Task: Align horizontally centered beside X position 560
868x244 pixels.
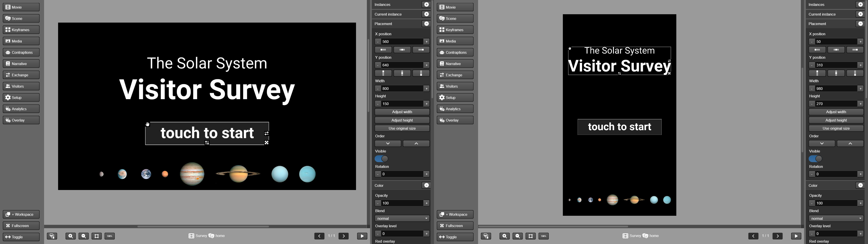Action: [402, 50]
